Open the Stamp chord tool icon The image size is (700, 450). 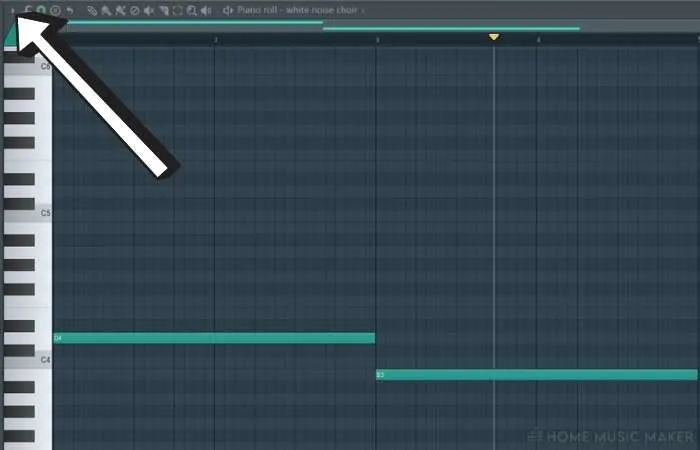pos(55,10)
